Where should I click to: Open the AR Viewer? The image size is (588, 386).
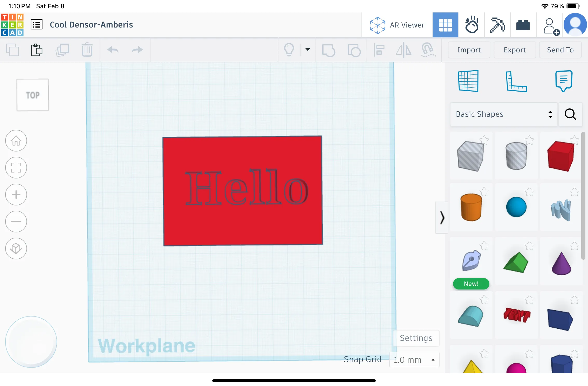[x=397, y=25]
